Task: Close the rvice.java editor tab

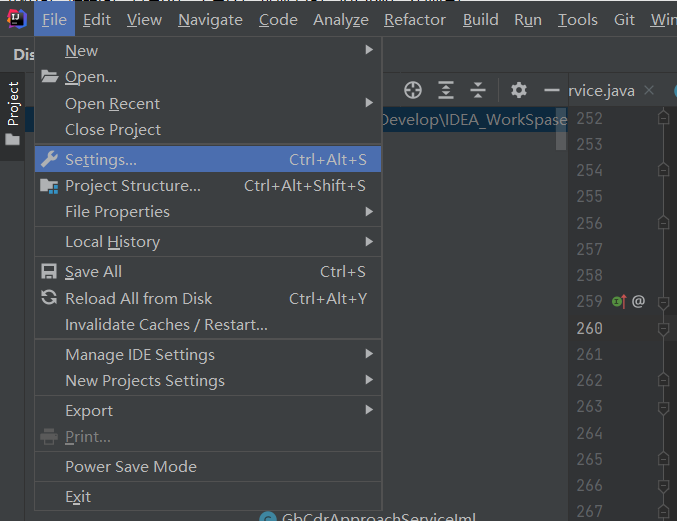Action: click(x=649, y=90)
